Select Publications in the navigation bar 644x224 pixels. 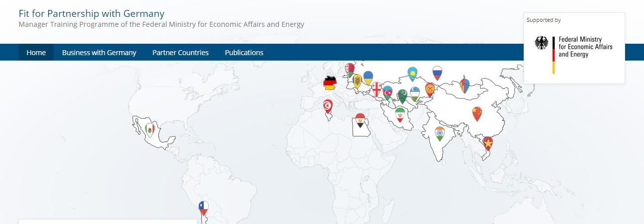pos(244,52)
